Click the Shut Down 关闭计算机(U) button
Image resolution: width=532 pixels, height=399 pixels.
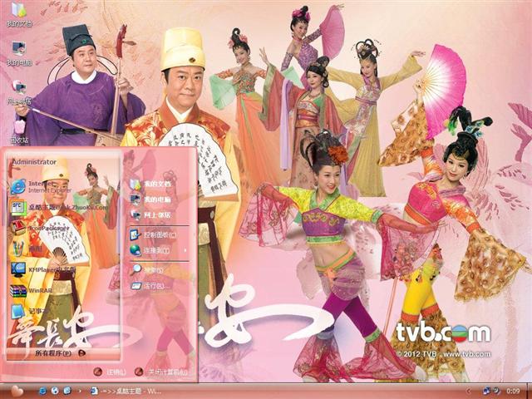(160, 372)
